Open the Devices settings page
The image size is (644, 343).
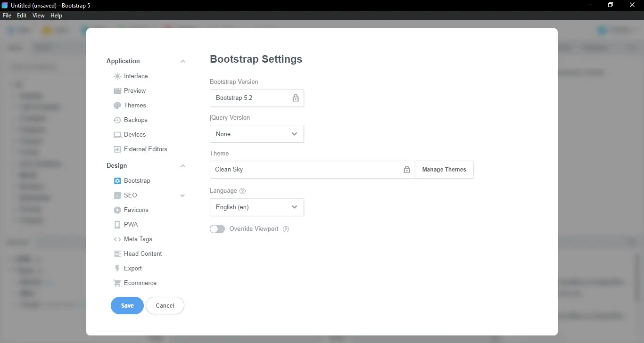[135, 135]
